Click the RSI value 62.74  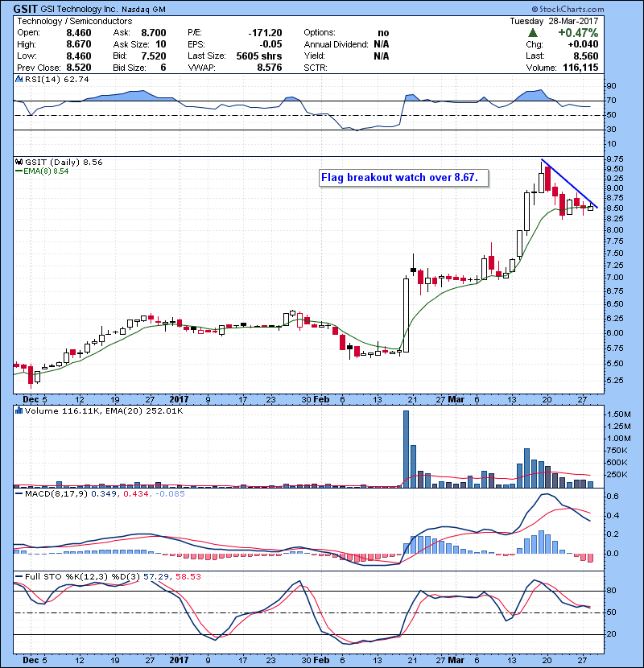point(76,79)
